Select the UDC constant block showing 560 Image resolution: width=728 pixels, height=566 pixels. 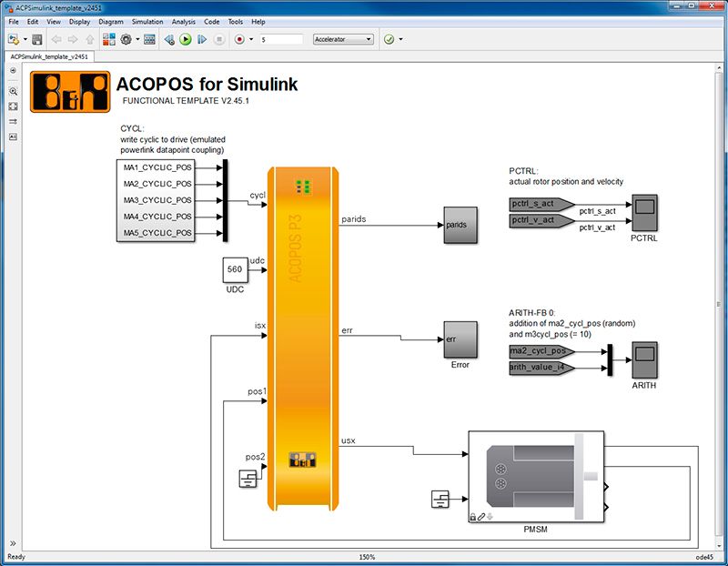click(234, 270)
